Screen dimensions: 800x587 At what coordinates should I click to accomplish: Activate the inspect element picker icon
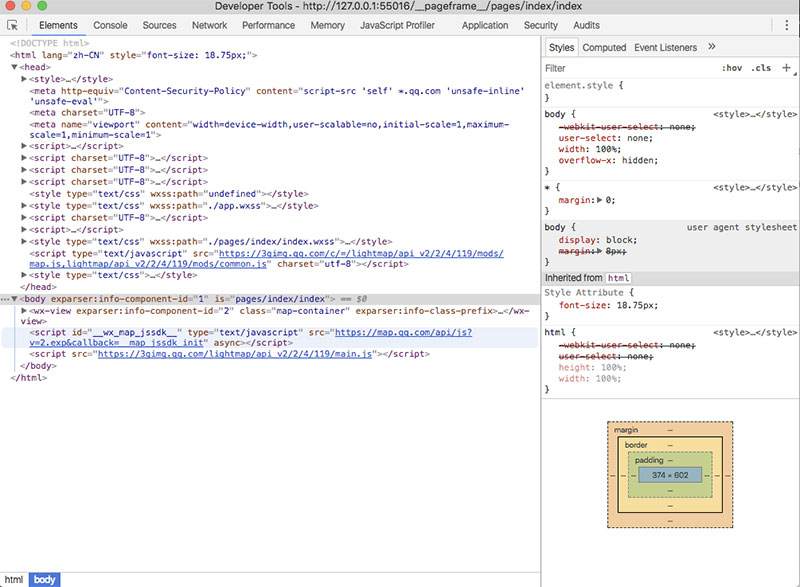(x=12, y=25)
